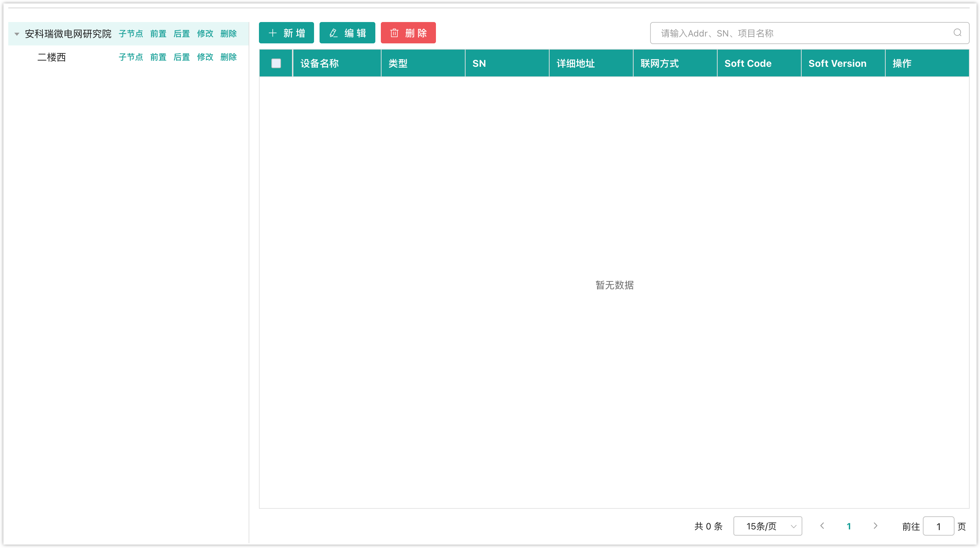Click 后置 for 安科瑞微电网研究院

click(182, 34)
